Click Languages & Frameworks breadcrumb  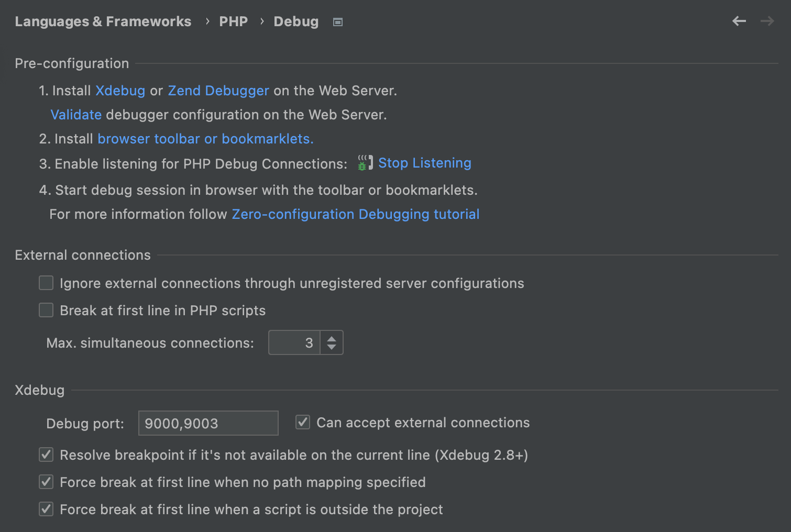point(103,21)
